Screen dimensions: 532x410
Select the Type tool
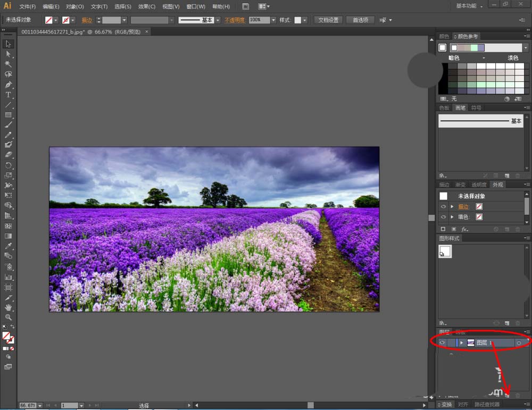8,95
